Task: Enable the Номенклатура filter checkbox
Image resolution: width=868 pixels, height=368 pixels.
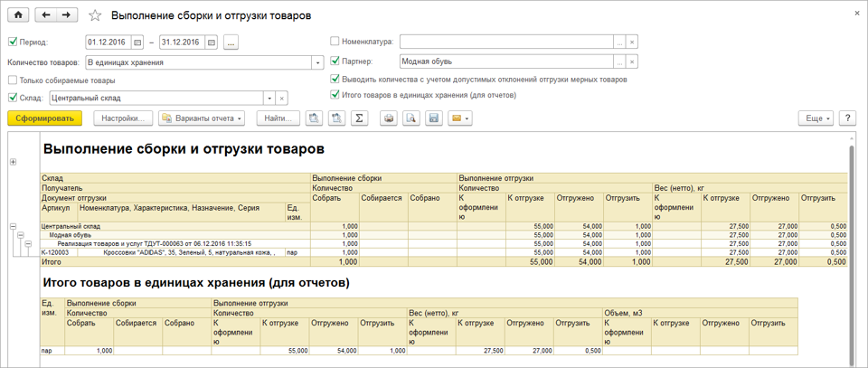Action: [x=335, y=42]
